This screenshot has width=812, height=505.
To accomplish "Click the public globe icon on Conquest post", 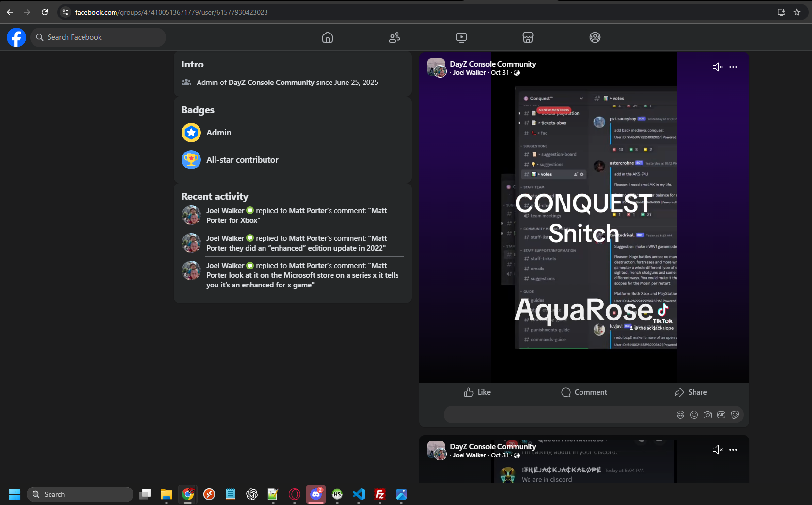I will pos(517,73).
